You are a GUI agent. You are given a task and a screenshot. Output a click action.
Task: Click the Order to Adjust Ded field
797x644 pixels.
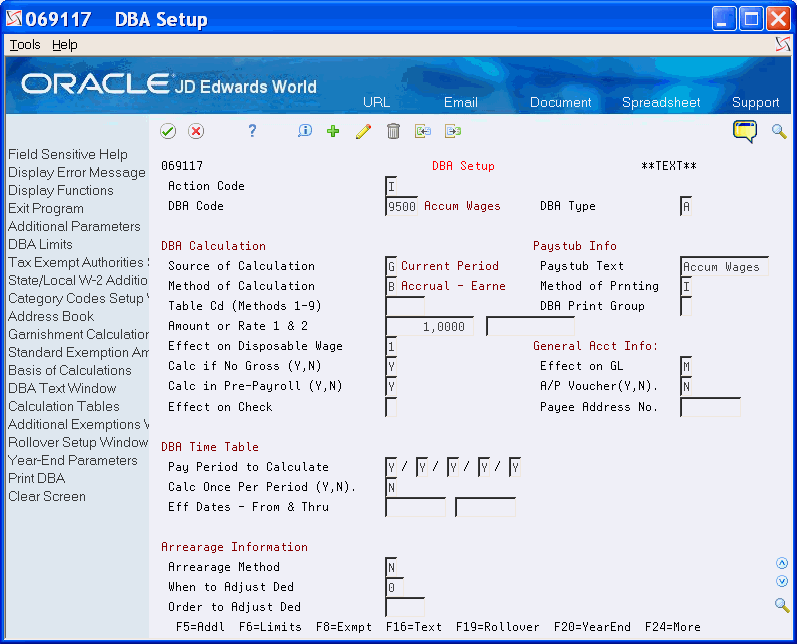[405, 607]
